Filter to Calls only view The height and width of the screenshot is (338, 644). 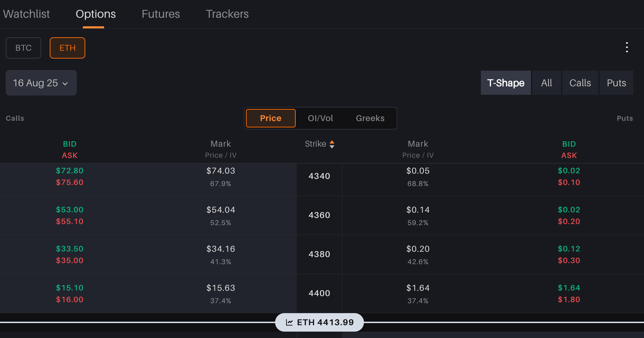pos(580,83)
